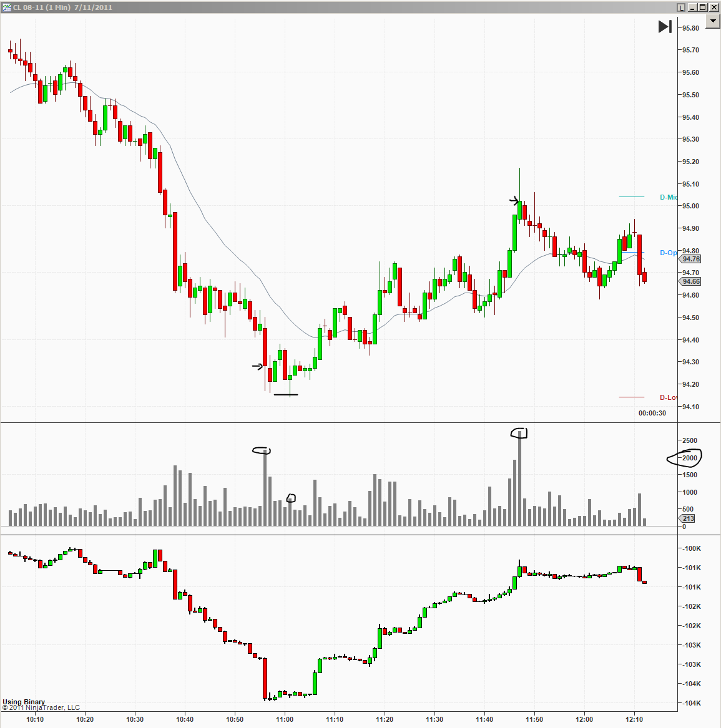
Task: Click the 'Using Binary' label
Action: [24, 702]
